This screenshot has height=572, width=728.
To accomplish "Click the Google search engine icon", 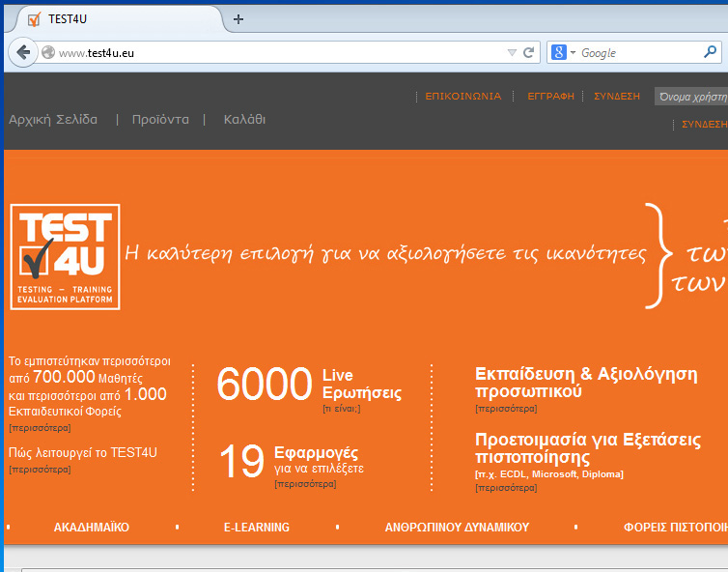I will pos(558,52).
